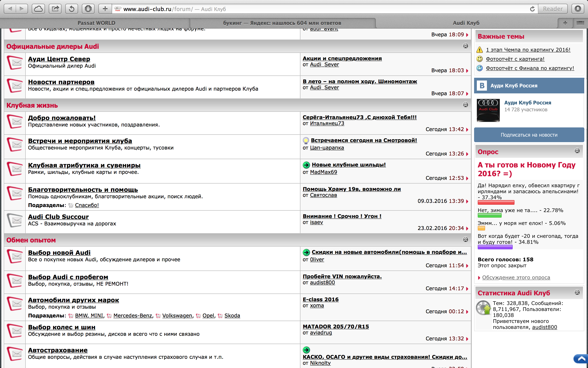Go forward with Safari forward arrow
The image size is (588, 368).
[x=22, y=9]
